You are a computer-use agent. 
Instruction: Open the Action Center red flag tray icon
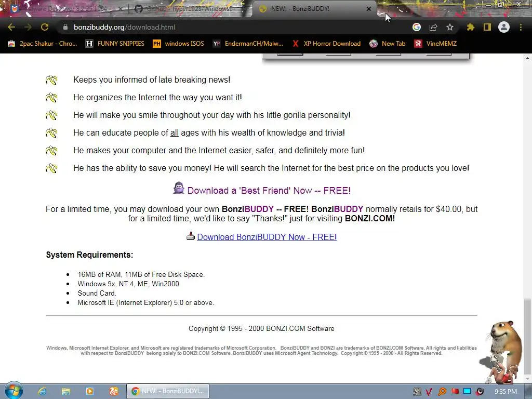tap(455, 392)
